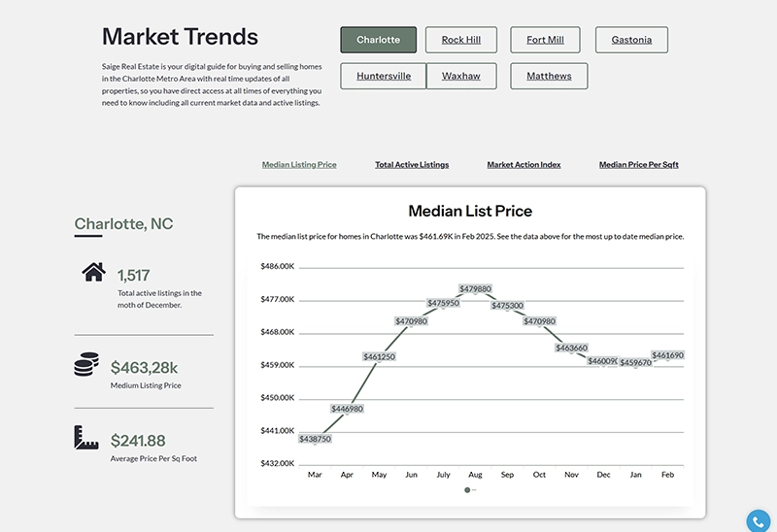This screenshot has height=532, width=777.
Task: Choose the Gastonia city button
Action: point(631,40)
